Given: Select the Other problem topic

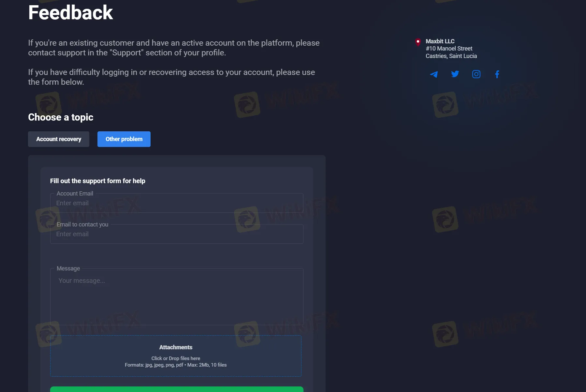Looking at the screenshot, I should click(x=124, y=139).
